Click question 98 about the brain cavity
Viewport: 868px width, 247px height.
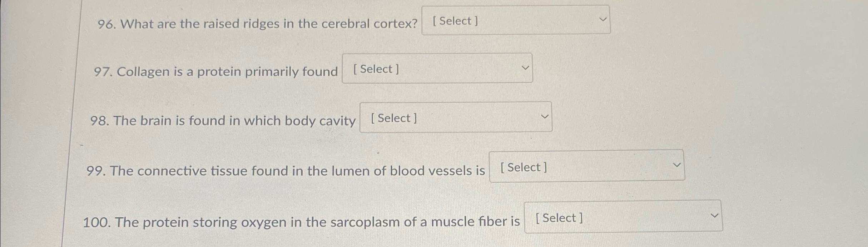[x=224, y=120]
